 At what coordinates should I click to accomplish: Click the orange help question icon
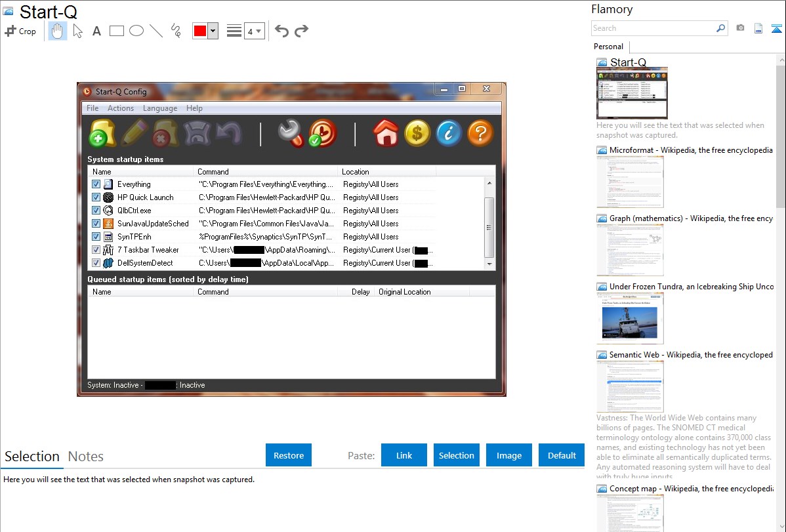480,133
